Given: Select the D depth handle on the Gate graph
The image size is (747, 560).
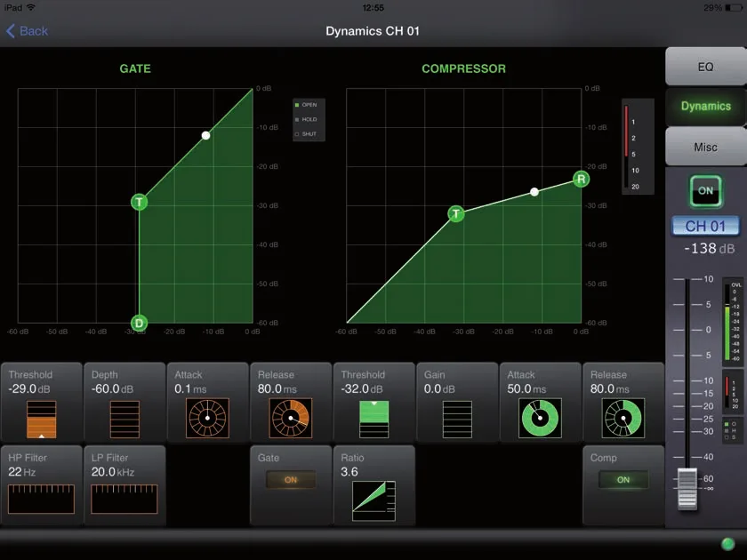Looking at the screenshot, I should click(139, 323).
